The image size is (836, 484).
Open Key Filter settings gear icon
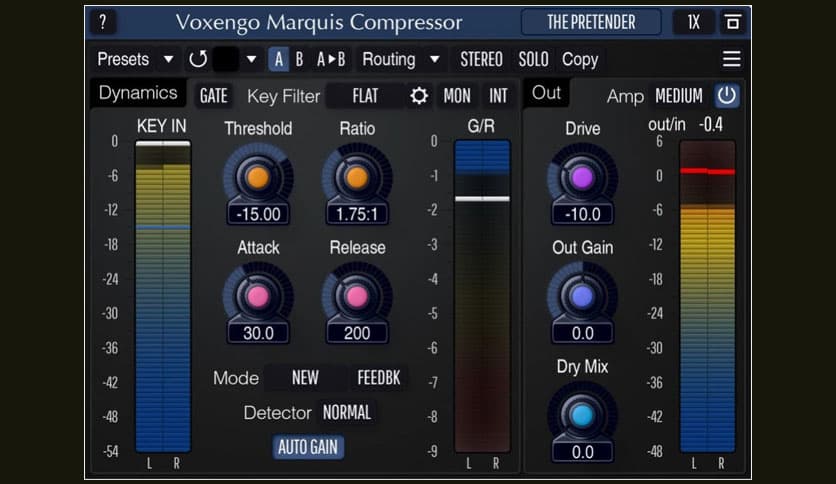[419, 96]
